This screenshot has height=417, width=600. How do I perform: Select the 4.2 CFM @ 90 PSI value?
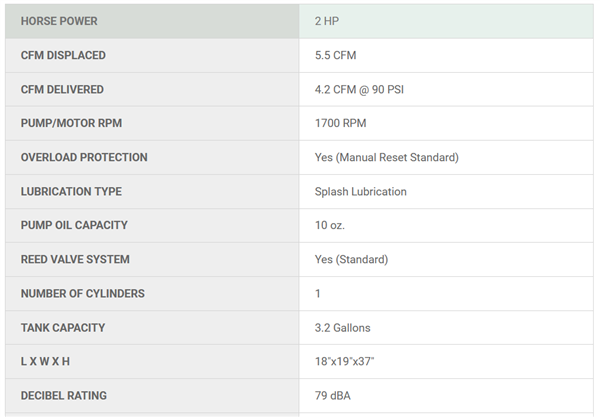359,89
